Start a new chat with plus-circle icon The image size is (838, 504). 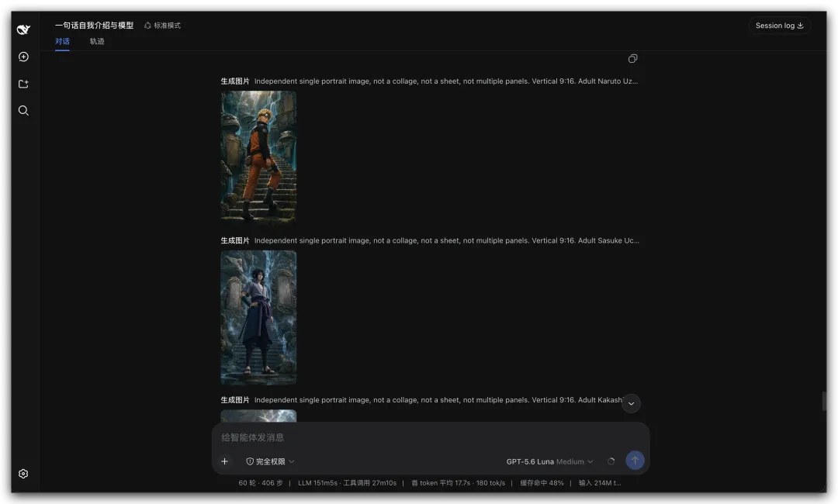click(x=23, y=57)
